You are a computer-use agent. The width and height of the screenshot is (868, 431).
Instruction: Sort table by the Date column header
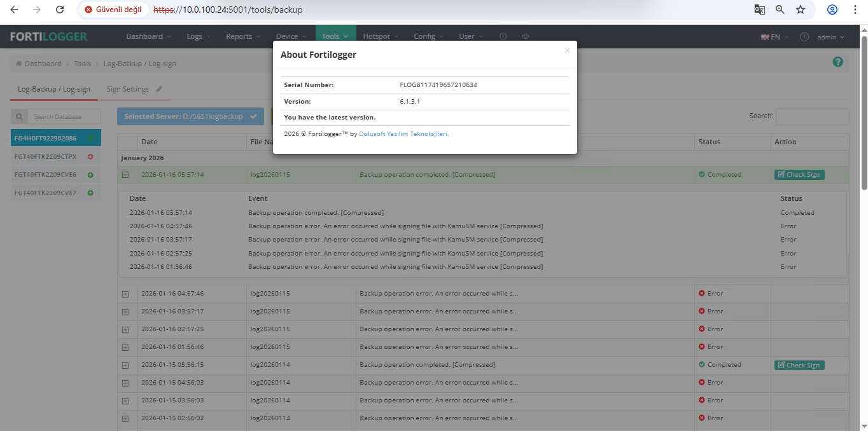click(x=192, y=142)
